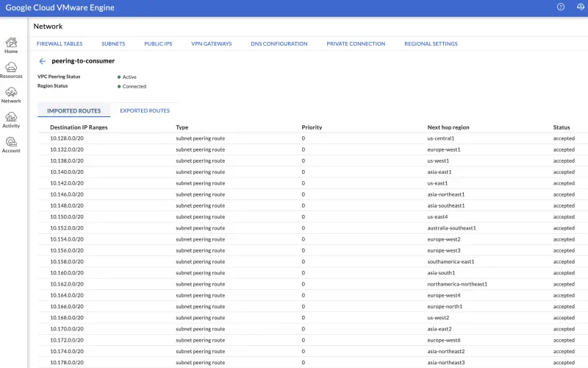Click the us-central1 next hop region

[x=440, y=138]
